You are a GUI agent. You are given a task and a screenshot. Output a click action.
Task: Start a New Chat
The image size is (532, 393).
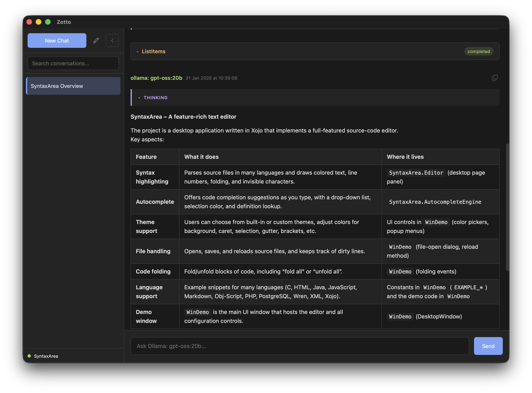coord(57,41)
